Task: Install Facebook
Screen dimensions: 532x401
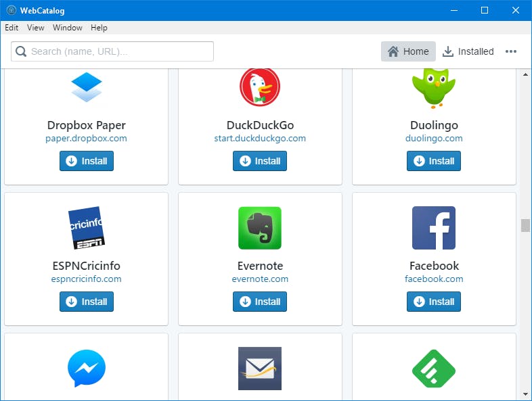Action: 434,302
